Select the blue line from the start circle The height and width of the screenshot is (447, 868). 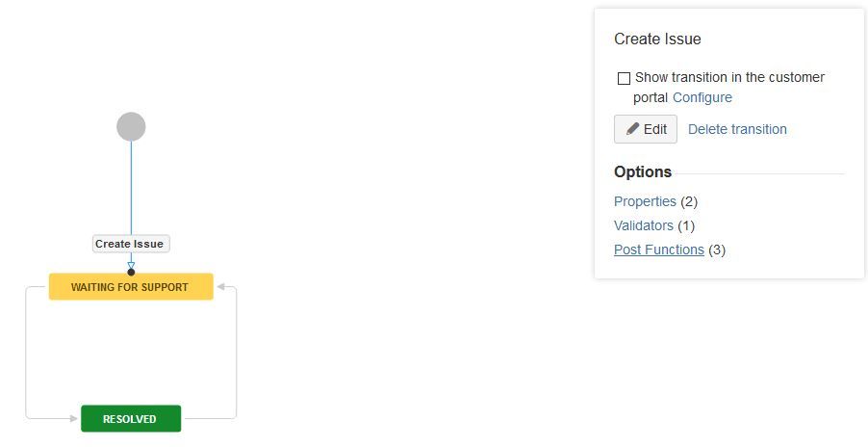click(131, 188)
